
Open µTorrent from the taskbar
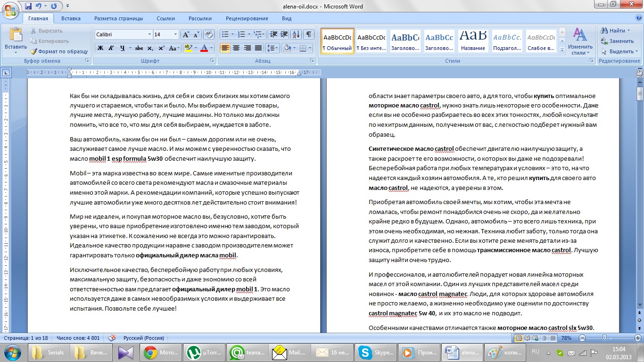click(204, 353)
